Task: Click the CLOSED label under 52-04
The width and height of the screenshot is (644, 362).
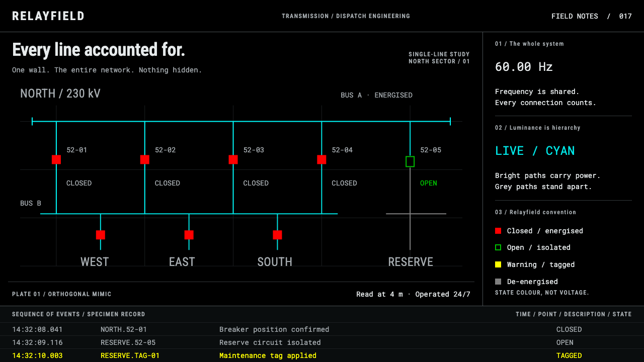Action: pyautogui.click(x=344, y=183)
